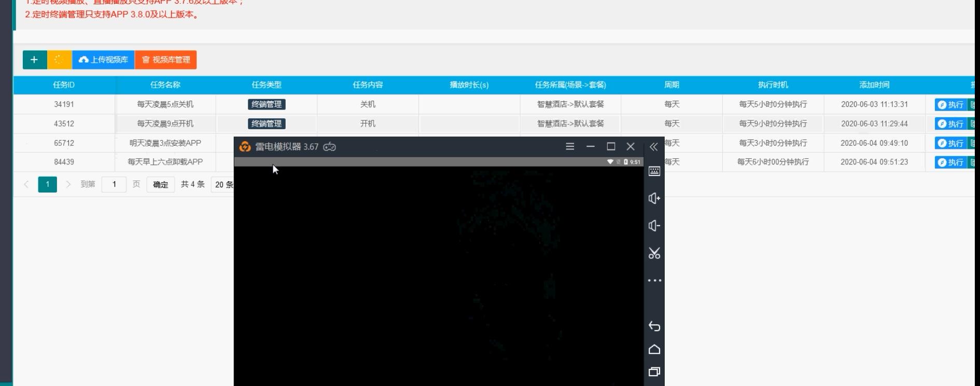Click the 任务名称 column header

[x=165, y=85]
